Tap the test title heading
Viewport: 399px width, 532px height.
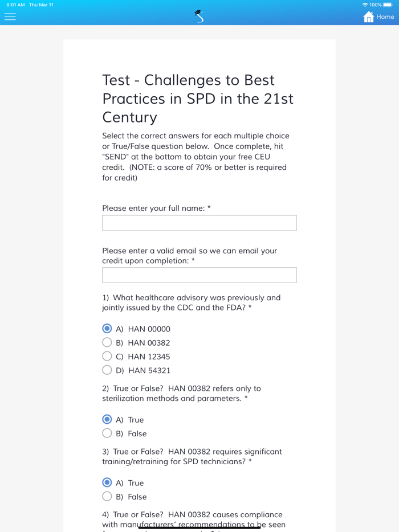click(198, 99)
